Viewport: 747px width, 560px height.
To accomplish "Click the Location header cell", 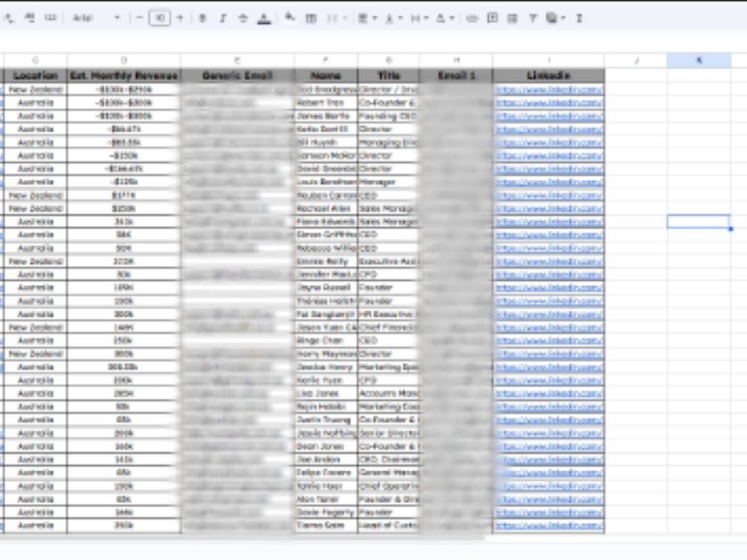I will click(35, 75).
